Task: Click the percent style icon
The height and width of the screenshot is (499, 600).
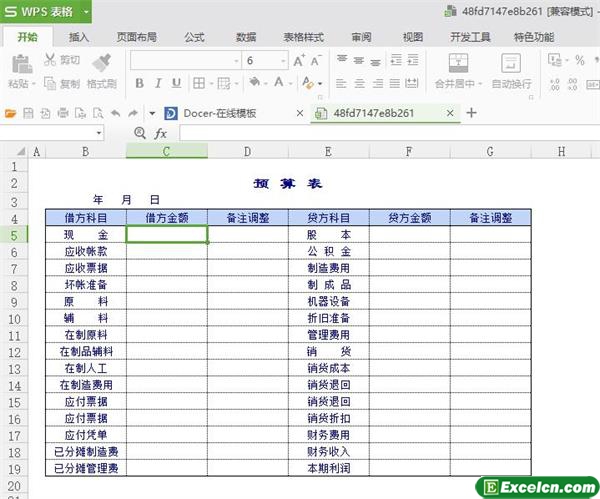Action: pyautogui.click(x=580, y=60)
